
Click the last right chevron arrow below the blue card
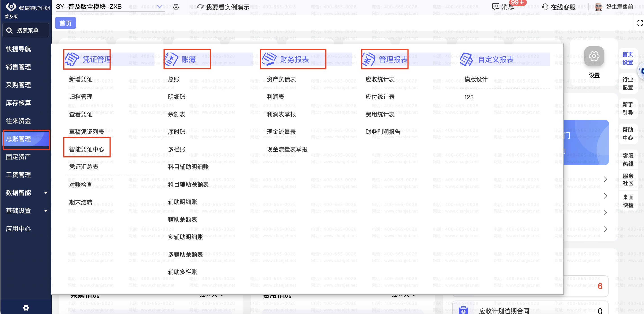605,229
